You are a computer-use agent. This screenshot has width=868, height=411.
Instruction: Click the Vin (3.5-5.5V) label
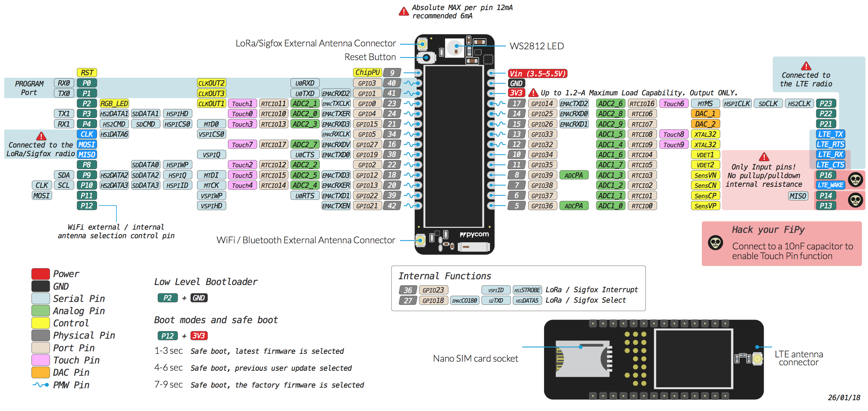[537, 73]
